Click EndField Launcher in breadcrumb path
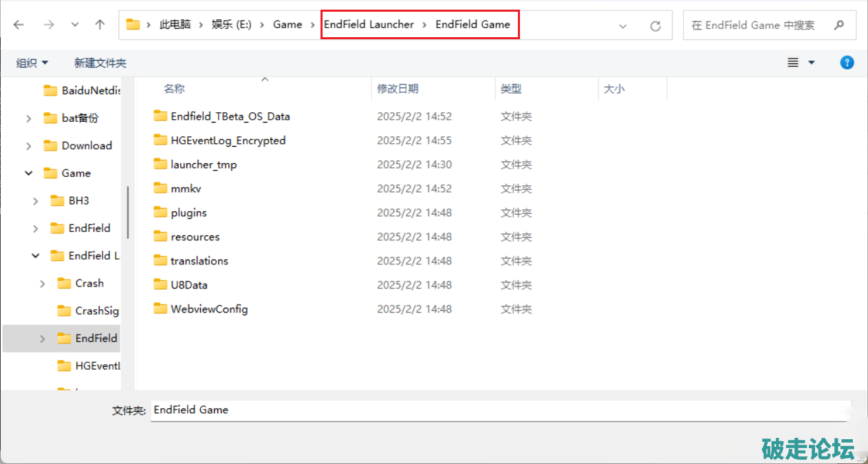This screenshot has height=464, width=868. 369,25
